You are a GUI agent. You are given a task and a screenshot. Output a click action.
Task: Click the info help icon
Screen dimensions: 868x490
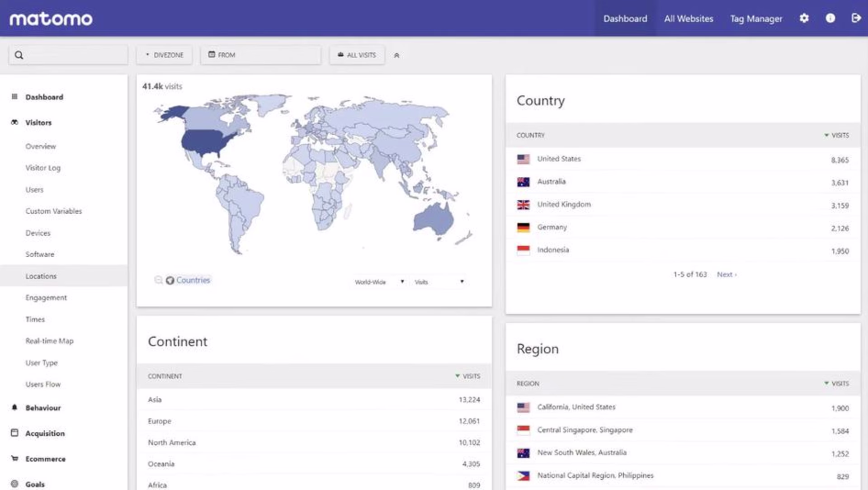click(x=830, y=18)
